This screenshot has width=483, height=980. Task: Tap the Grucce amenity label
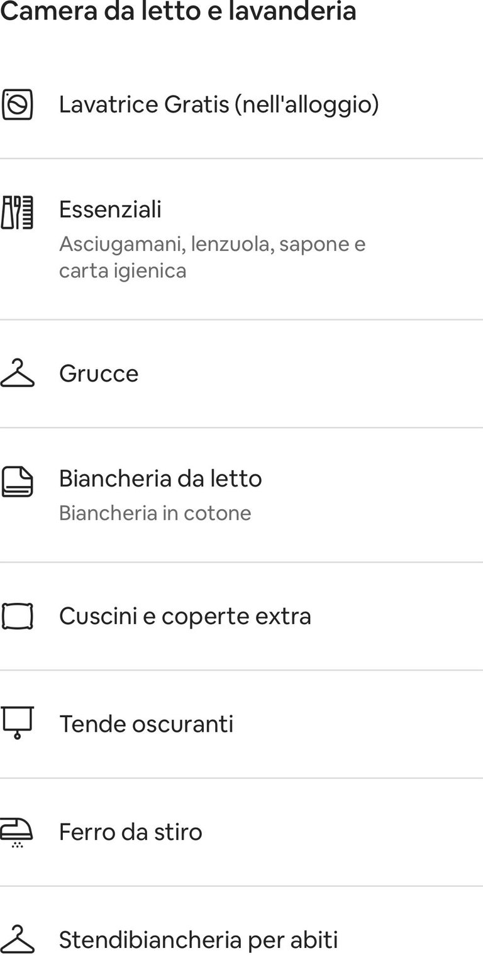(99, 373)
